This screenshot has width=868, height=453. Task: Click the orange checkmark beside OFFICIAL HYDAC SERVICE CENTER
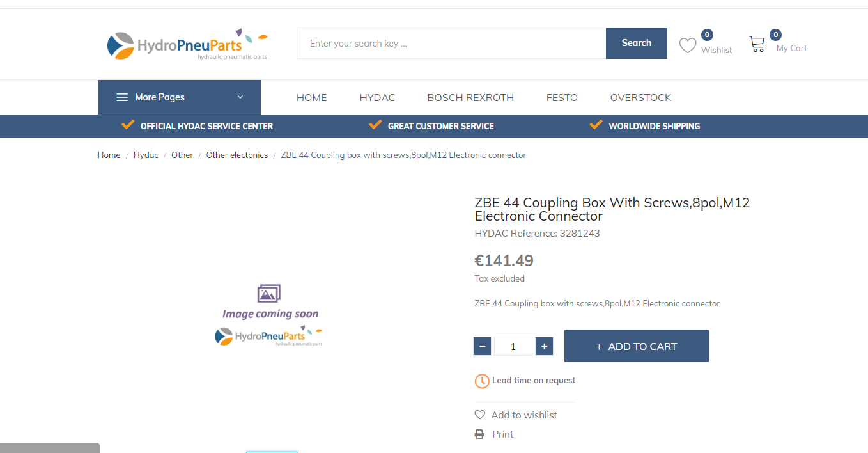coord(128,124)
